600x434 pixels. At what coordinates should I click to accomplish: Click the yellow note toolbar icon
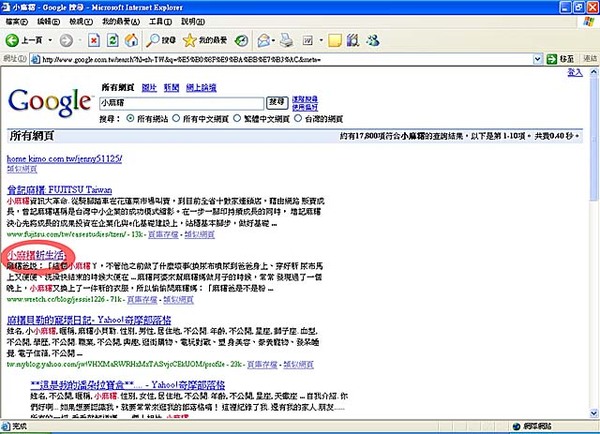(x=334, y=40)
